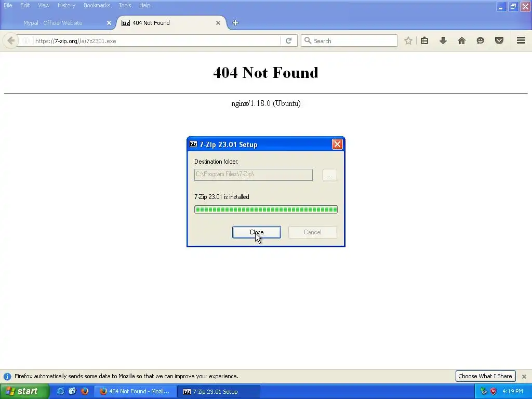Click the destination folder path field
The width and height of the screenshot is (532, 399).
tap(254, 175)
